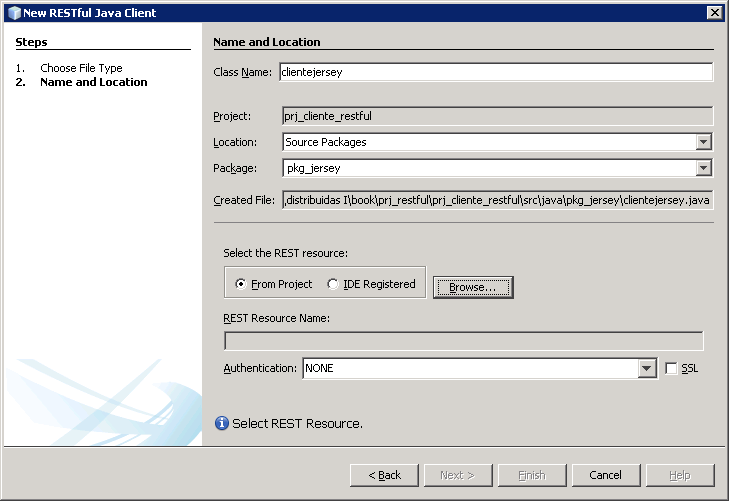Click the info icon beside Select REST Resource
729x501 pixels.
[222, 424]
